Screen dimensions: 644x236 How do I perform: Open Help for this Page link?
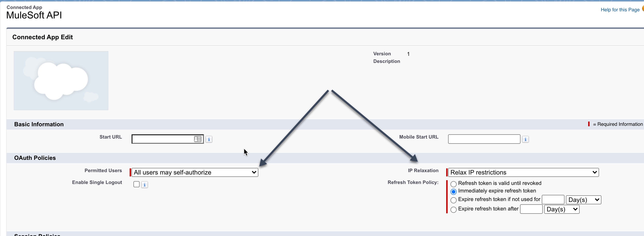tap(620, 10)
